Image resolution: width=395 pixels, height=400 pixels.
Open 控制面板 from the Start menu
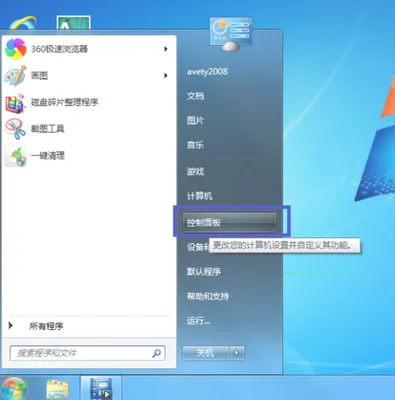tap(229, 223)
